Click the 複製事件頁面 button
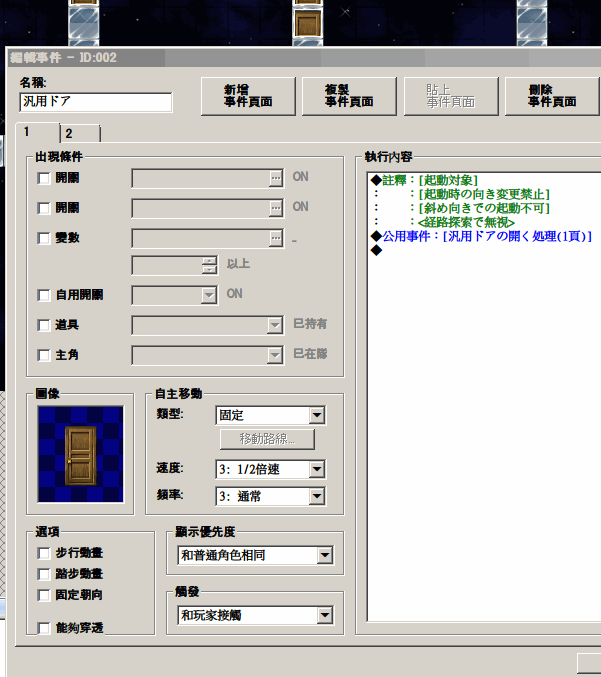 349,96
